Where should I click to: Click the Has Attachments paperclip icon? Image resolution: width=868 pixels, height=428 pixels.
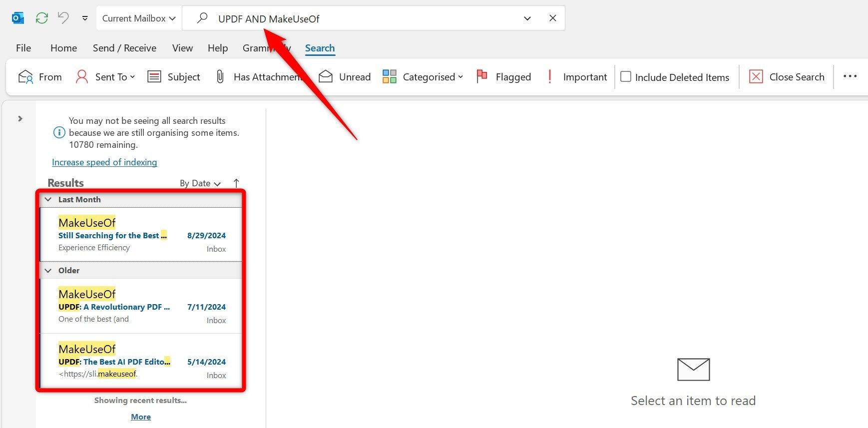point(220,76)
